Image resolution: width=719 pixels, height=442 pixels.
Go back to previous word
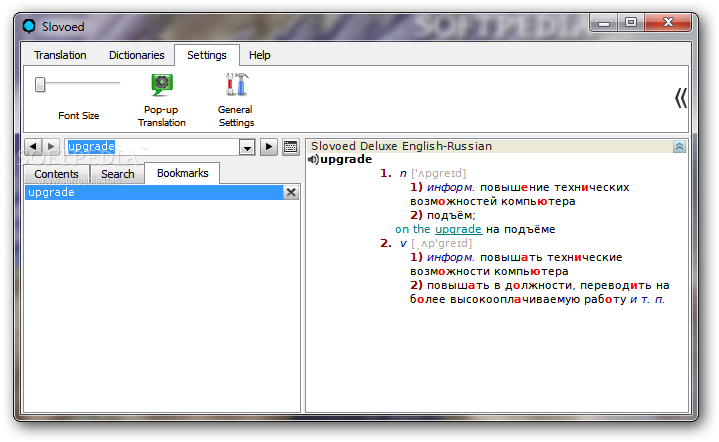(33, 147)
